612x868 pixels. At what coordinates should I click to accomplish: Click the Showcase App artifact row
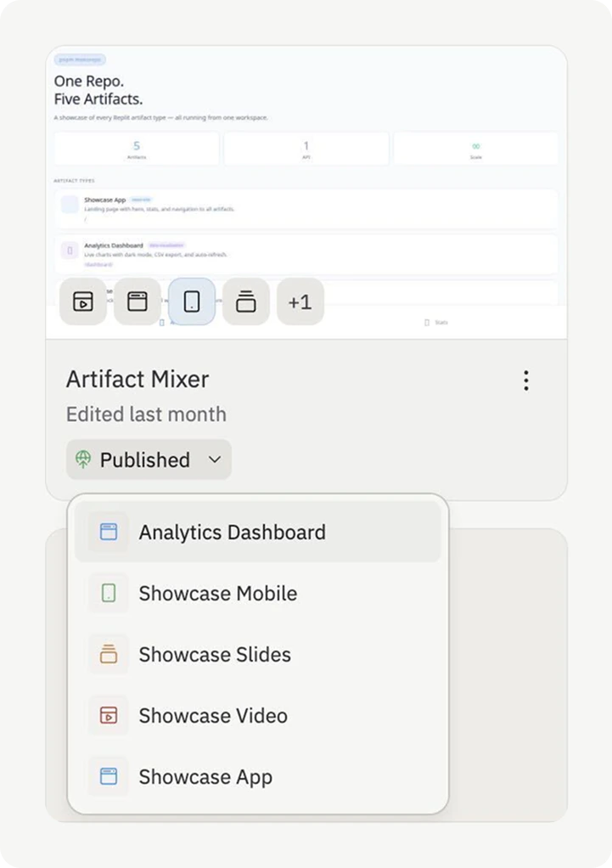306,207
